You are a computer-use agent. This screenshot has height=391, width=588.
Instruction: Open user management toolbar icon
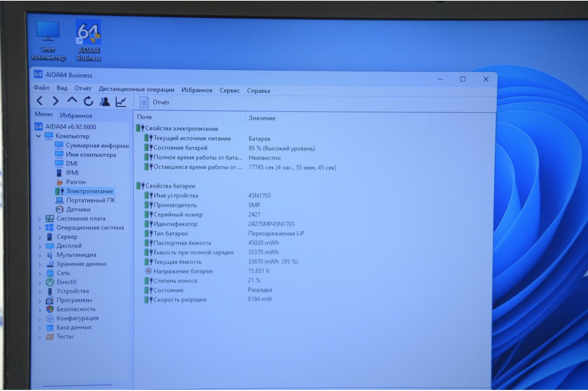[x=105, y=102]
